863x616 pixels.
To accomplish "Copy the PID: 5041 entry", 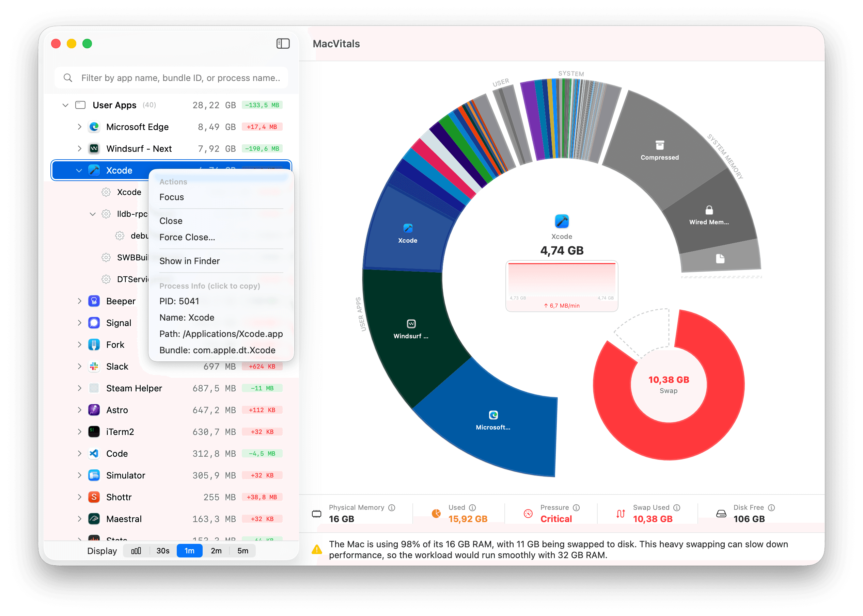I will coord(179,301).
